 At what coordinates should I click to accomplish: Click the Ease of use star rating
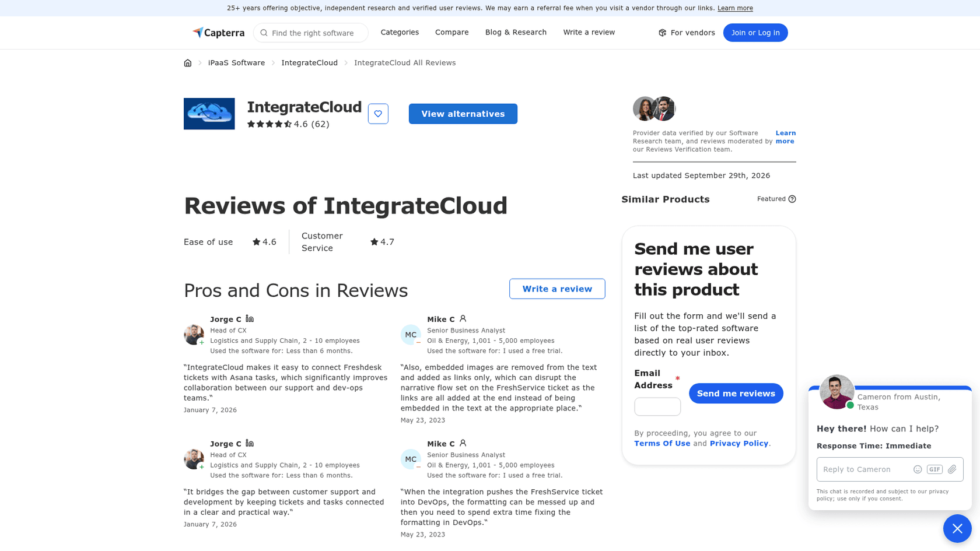point(264,242)
